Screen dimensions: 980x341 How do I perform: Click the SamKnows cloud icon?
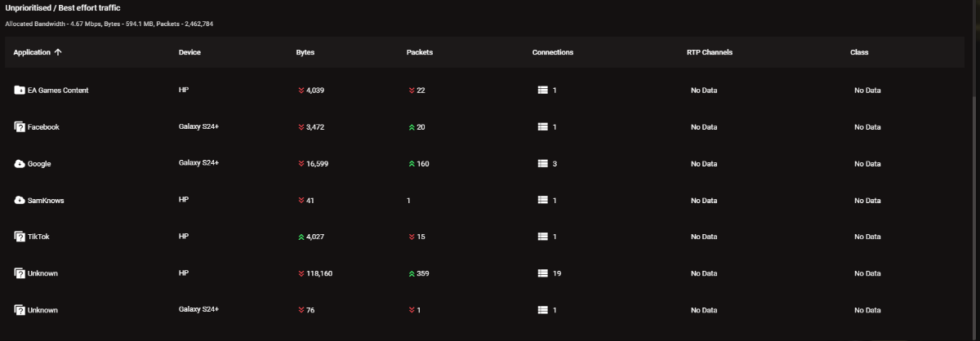point(20,201)
